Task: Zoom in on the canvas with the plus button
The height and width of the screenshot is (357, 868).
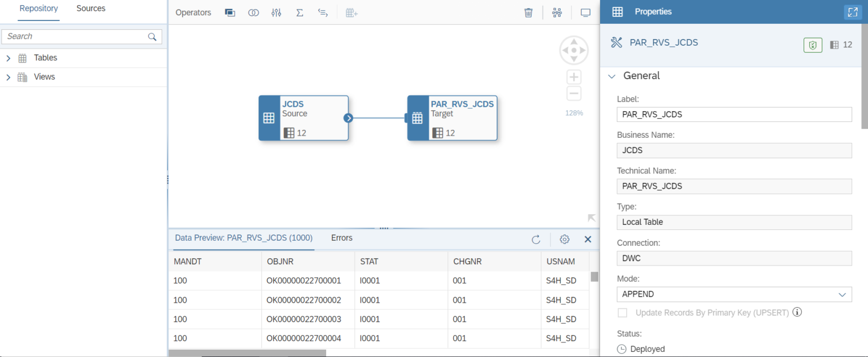Action: [573, 77]
